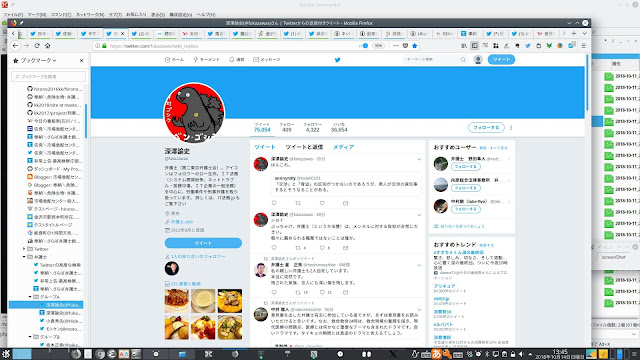Click the blue ツイート button in header

(x=501, y=60)
